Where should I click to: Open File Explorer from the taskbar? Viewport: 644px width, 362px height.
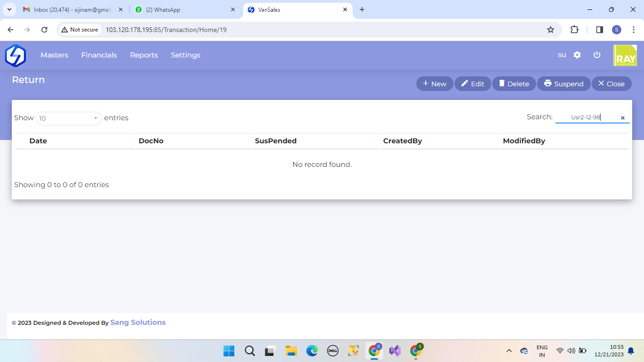click(291, 351)
